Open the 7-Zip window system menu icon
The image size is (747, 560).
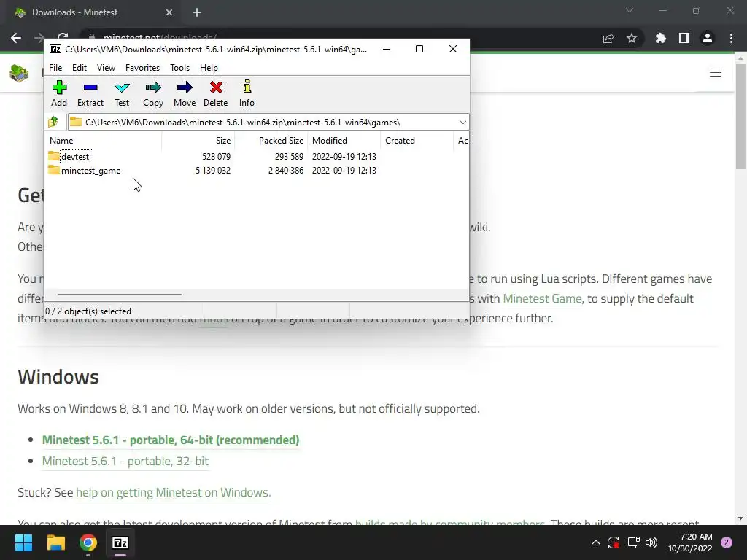tap(55, 49)
